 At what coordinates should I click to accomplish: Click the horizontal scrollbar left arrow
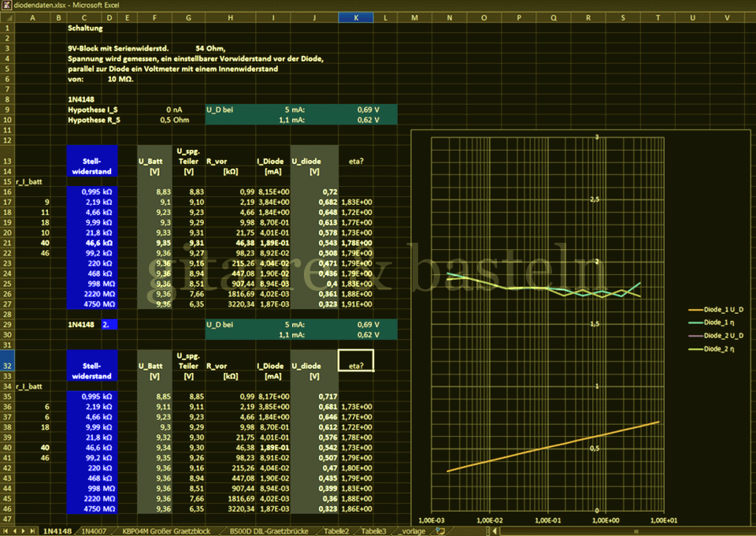pyautogui.click(x=495, y=531)
